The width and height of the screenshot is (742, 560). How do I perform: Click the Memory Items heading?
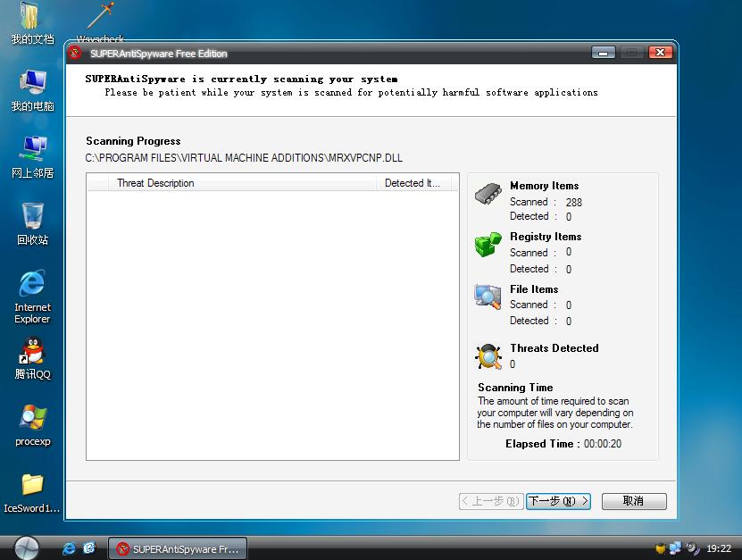544,186
